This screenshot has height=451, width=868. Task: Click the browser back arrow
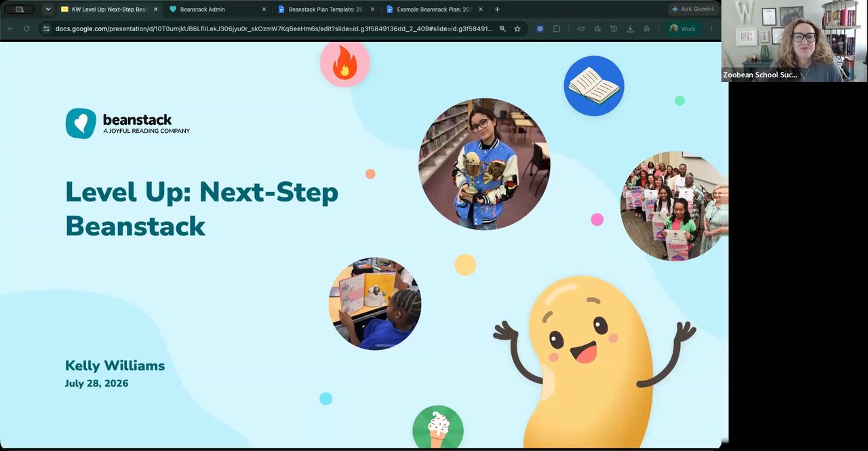10,29
